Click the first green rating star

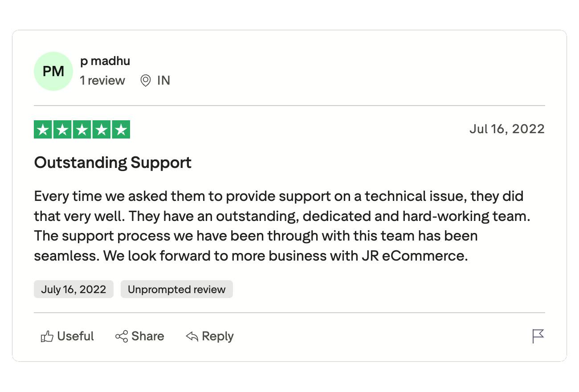coord(43,130)
